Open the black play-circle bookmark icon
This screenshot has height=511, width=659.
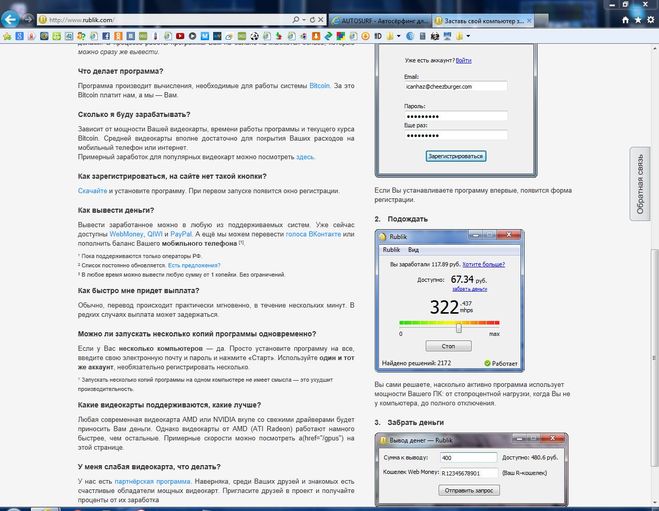click(192, 36)
